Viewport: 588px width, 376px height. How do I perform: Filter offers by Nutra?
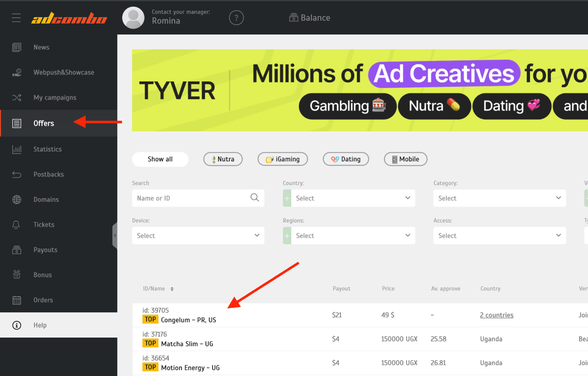(x=223, y=159)
